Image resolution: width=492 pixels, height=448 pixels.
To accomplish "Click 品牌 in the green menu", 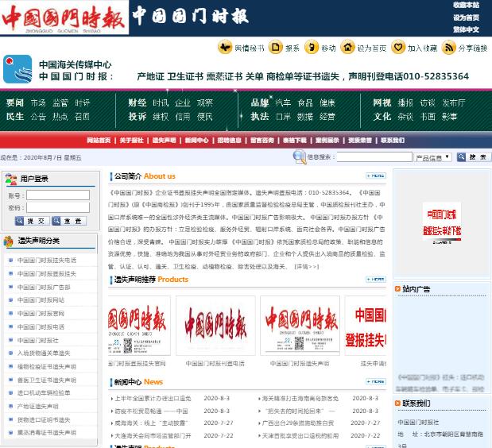I will point(259,102).
